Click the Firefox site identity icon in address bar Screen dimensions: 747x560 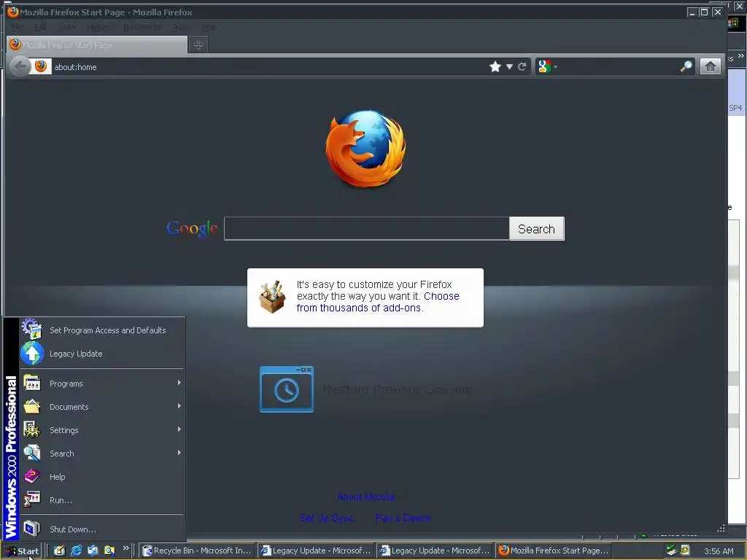pyautogui.click(x=41, y=66)
